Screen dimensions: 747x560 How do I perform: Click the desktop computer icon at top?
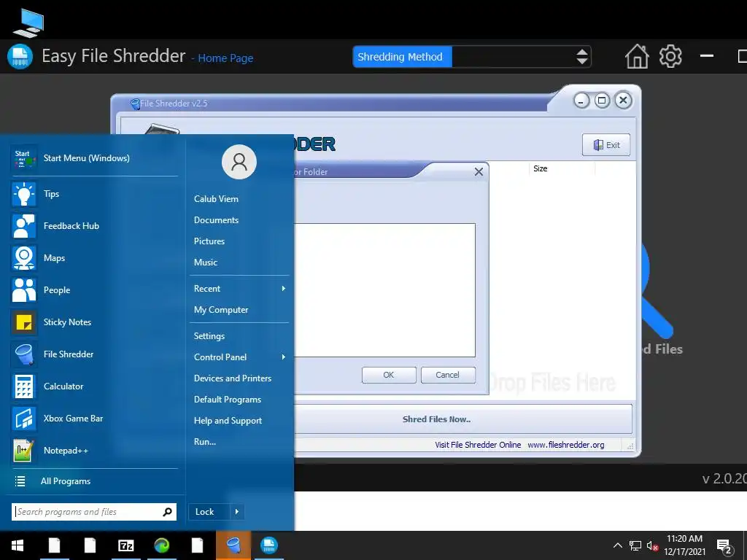pos(28,23)
